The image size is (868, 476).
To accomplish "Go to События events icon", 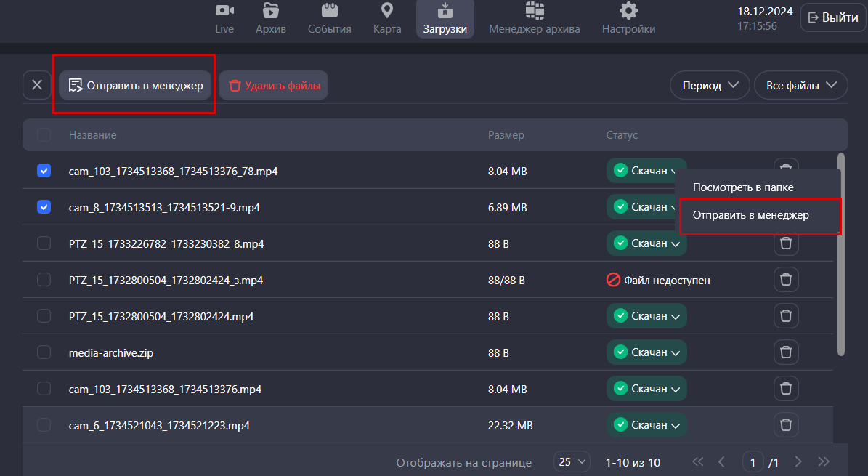I will click(x=329, y=11).
